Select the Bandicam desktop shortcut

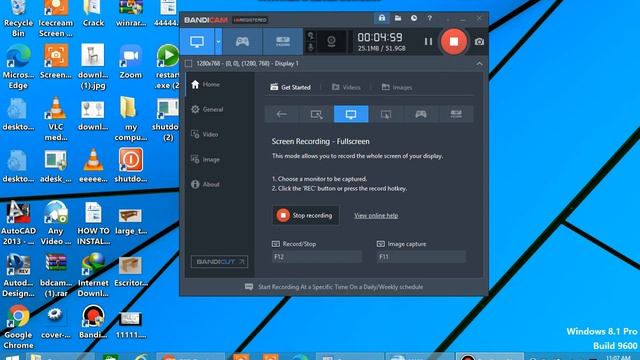tap(93, 322)
